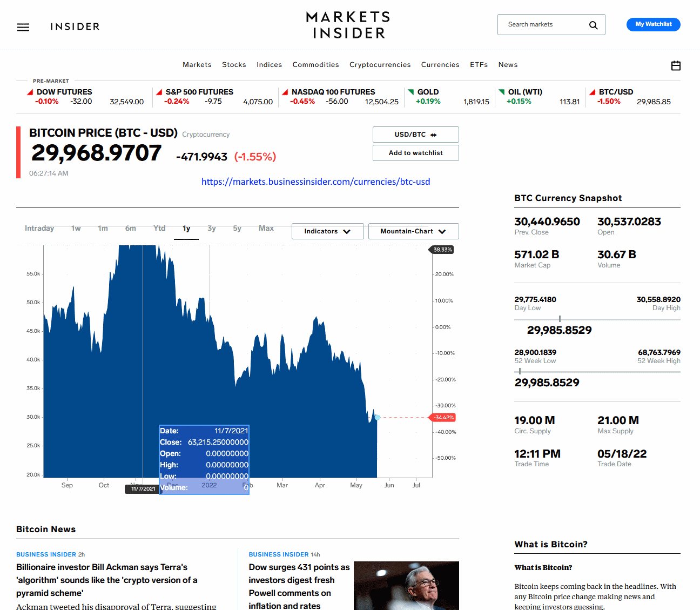
Task: Select the 5y chart range
Action: pyautogui.click(x=237, y=229)
